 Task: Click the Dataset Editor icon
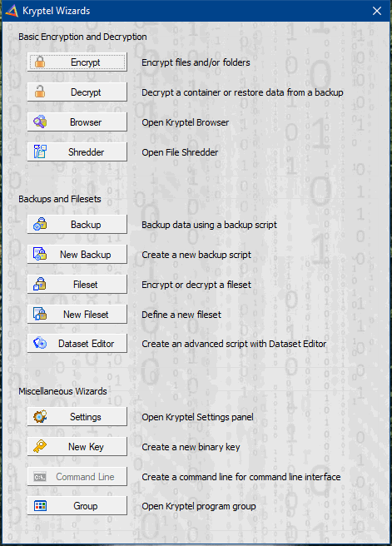point(40,344)
